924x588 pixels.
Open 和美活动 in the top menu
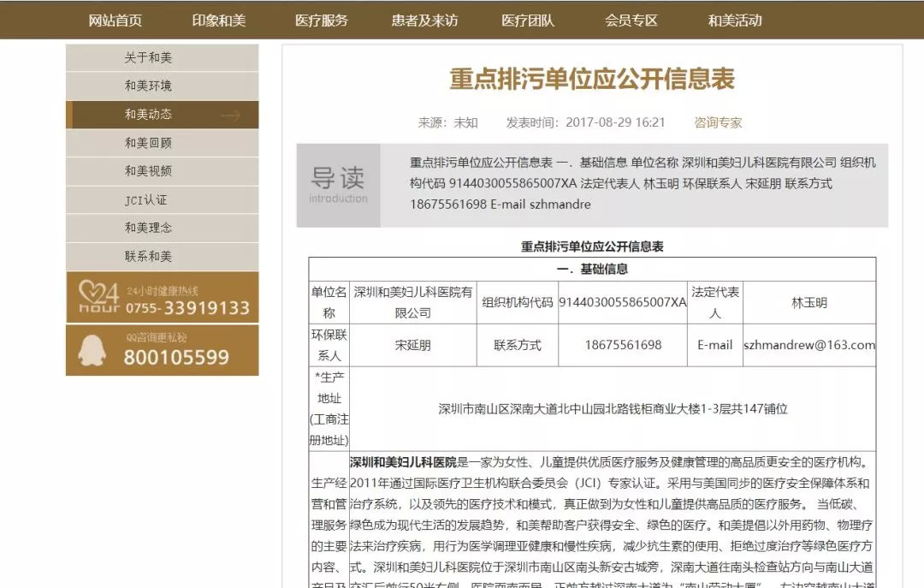pyautogui.click(x=734, y=21)
